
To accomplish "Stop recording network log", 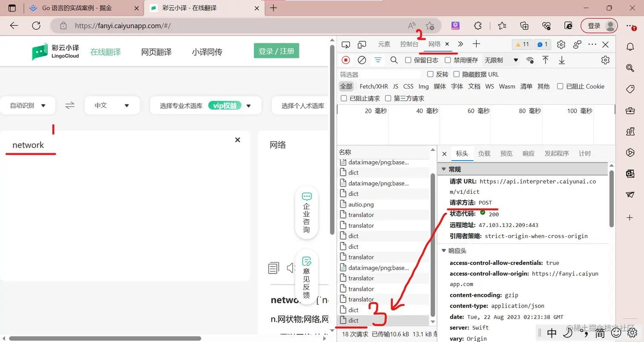I will coord(346,60).
